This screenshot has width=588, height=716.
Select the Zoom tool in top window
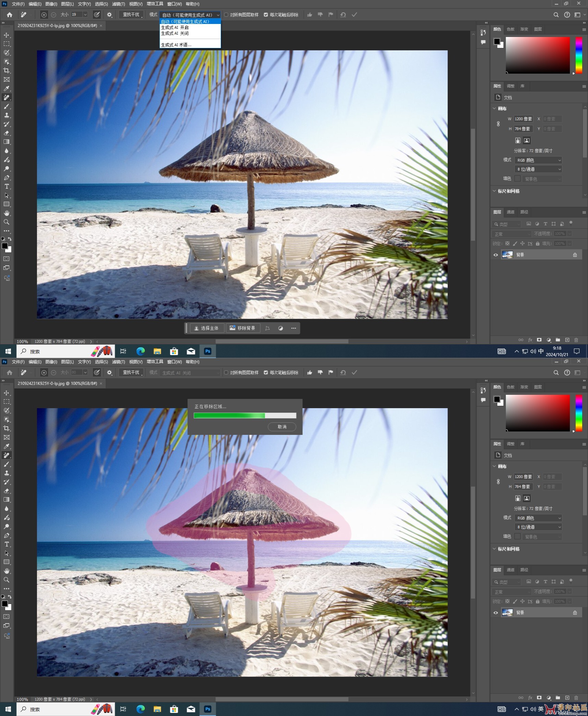tap(7, 222)
